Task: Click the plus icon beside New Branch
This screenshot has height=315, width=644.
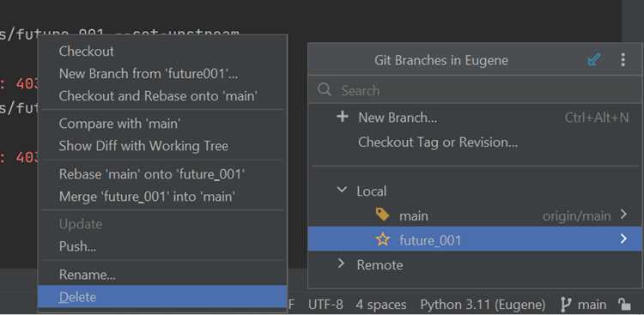Action: click(342, 117)
